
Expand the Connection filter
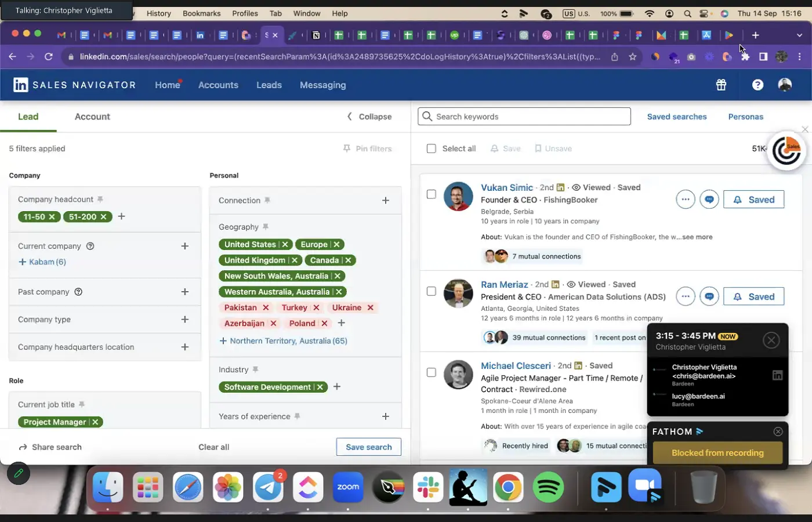coord(385,201)
